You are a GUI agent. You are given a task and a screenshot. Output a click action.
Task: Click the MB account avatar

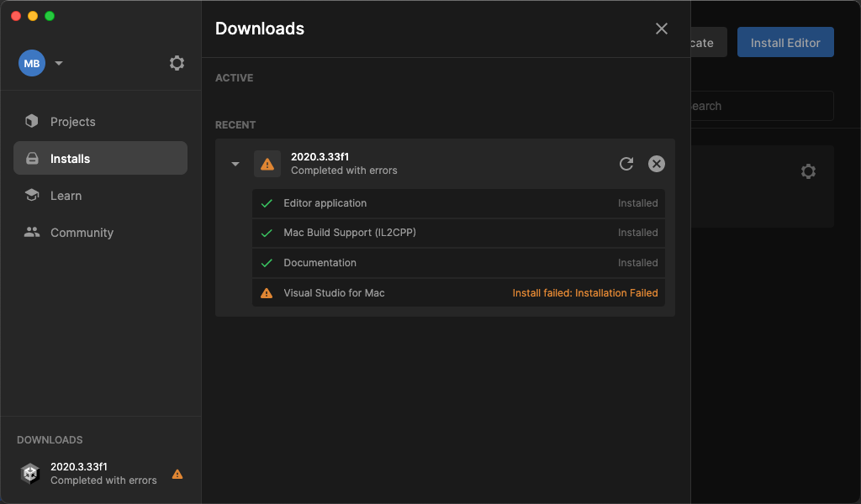(32, 63)
